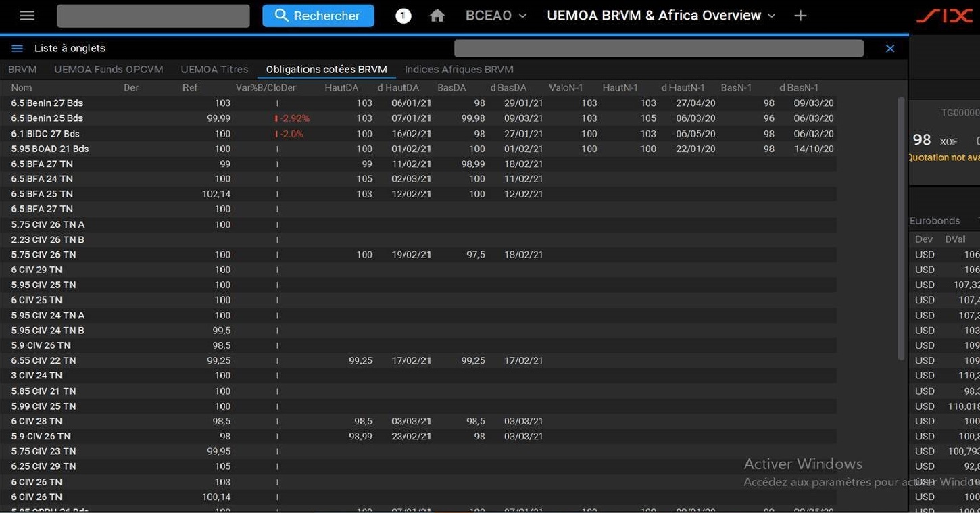Select the Obligations cotées BRVM tab
980x513 pixels.
(326, 69)
